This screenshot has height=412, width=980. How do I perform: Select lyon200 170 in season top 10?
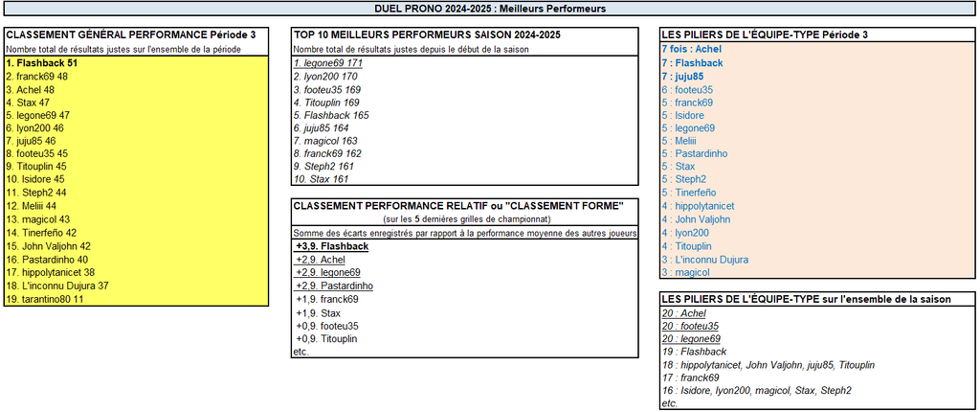[325, 76]
